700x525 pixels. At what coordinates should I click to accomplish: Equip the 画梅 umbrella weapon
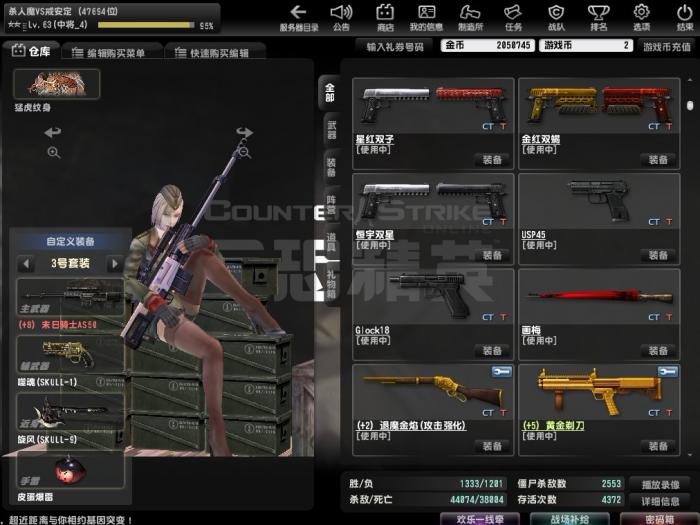point(658,350)
